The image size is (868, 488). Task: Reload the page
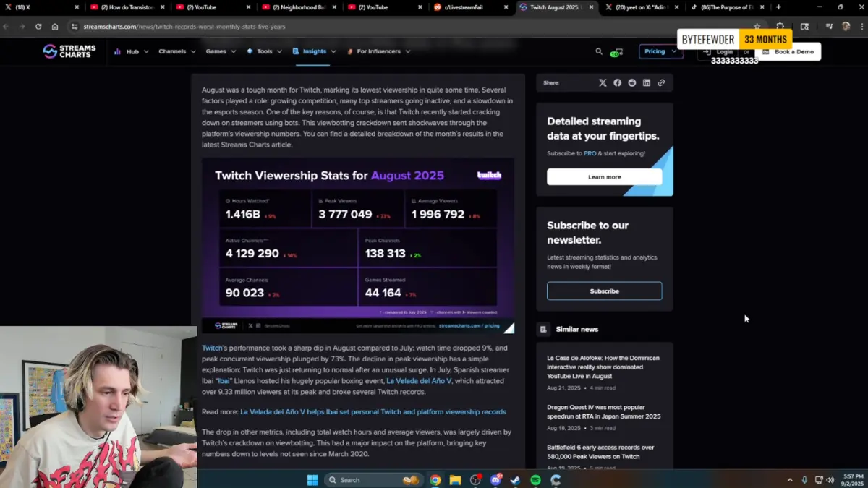[38, 27]
